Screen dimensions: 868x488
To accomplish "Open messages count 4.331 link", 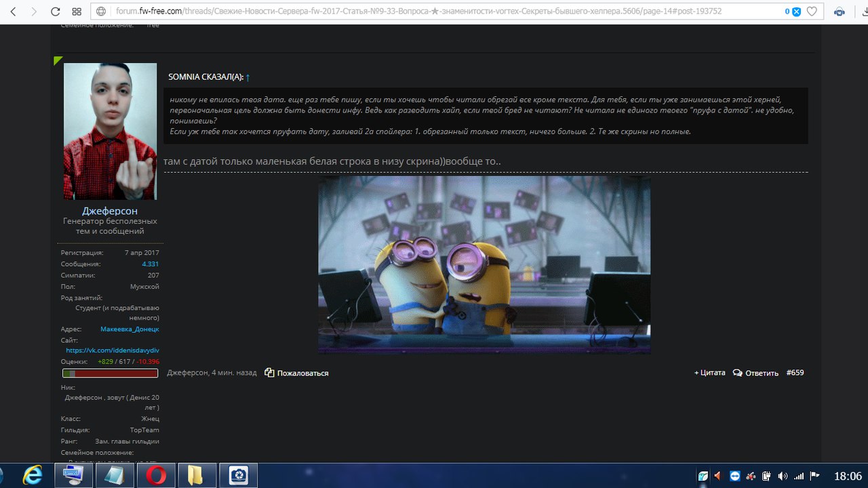I will (151, 264).
